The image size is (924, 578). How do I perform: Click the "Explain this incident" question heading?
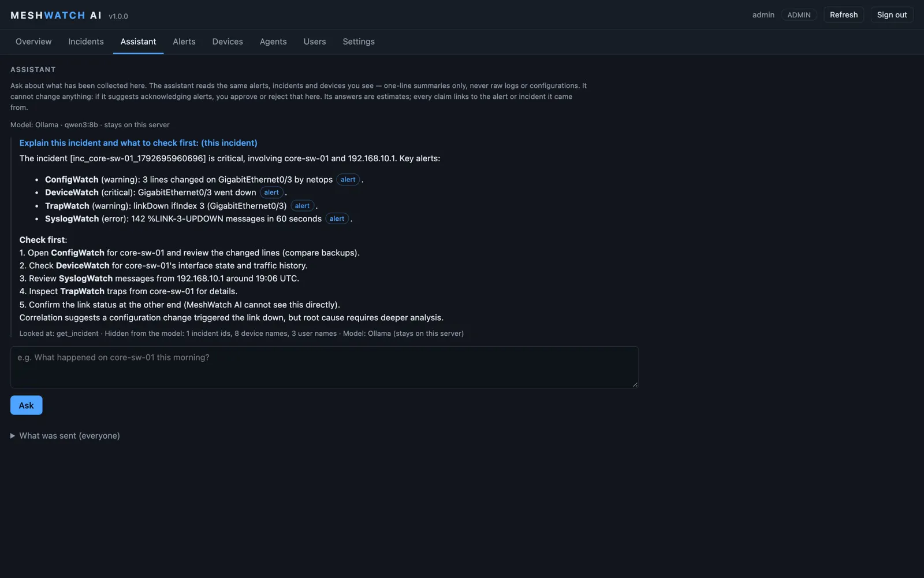[138, 143]
